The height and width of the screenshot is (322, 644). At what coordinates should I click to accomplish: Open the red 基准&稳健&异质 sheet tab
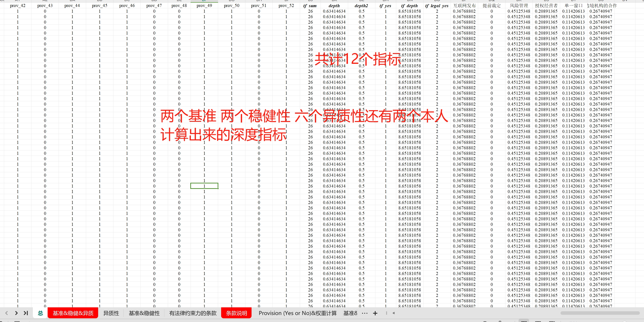tap(73, 313)
